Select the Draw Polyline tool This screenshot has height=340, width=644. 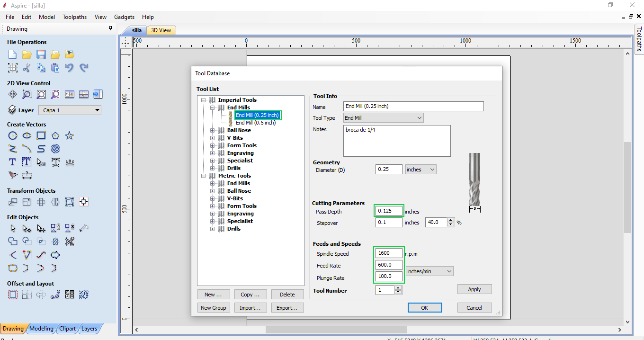click(x=13, y=149)
